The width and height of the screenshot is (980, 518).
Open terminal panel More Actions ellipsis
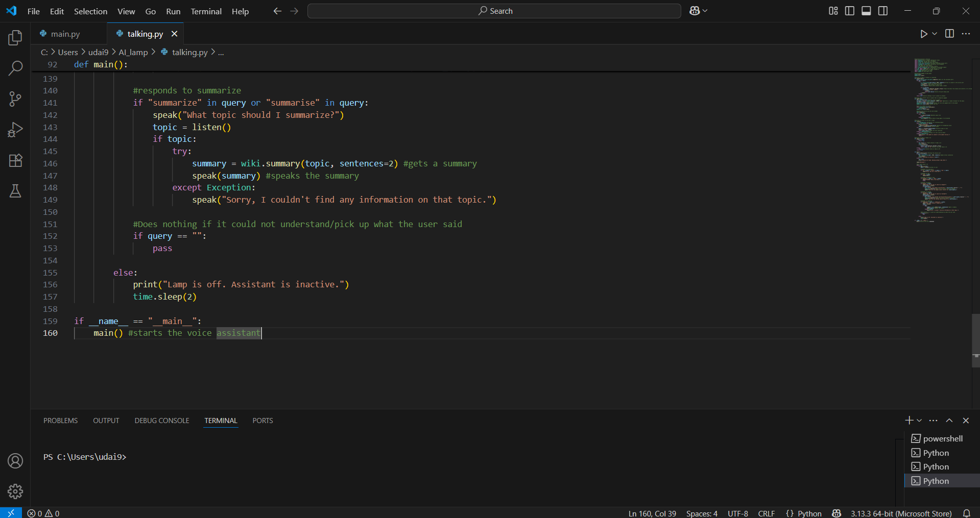pos(934,421)
